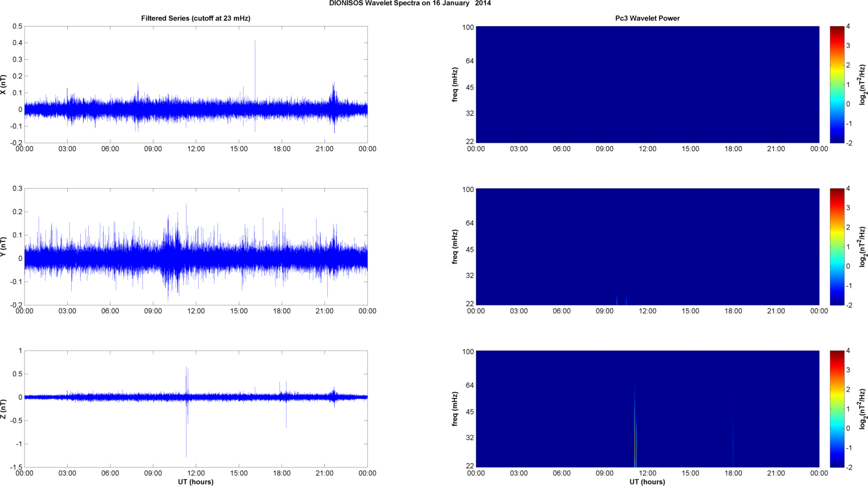Click the large negative spike near 11:20 in Z series
This screenshot has width=868, height=486.
point(186,427)
